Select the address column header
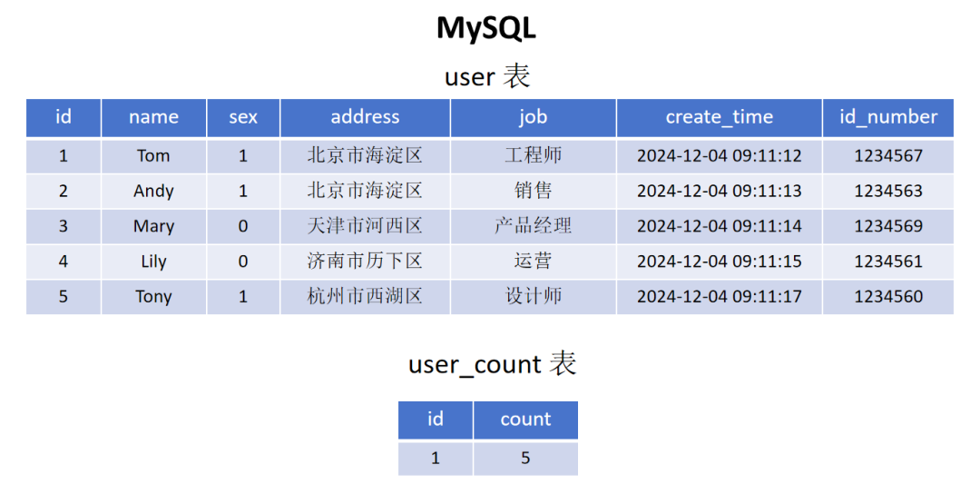Viewport: 980px width, 494px height. point(365,117)
